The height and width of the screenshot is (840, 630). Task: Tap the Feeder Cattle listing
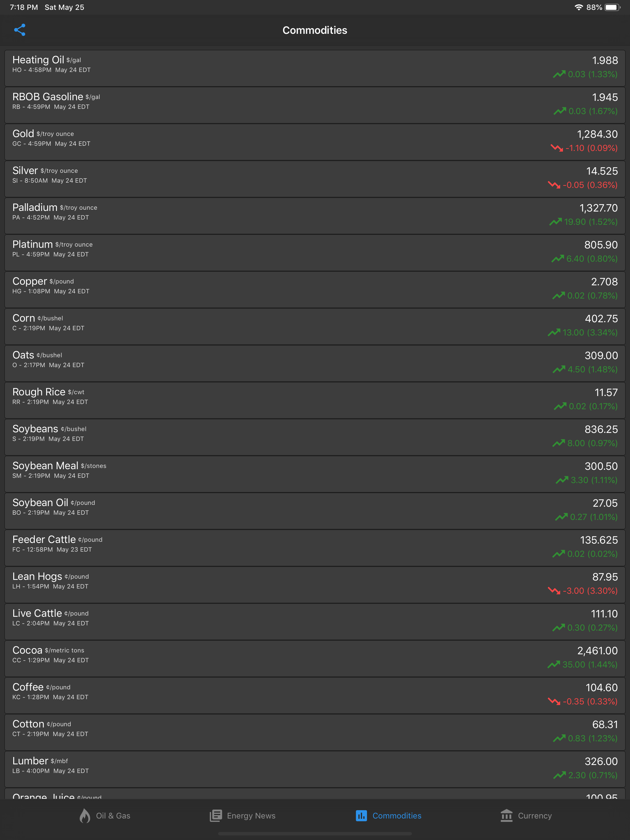tap(315, 547)
